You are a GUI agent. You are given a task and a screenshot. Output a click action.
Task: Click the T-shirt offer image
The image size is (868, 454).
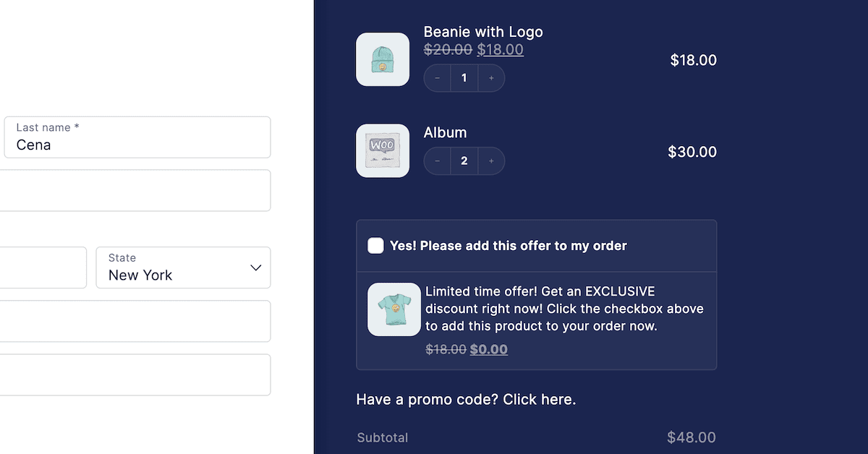click(394, 309)
